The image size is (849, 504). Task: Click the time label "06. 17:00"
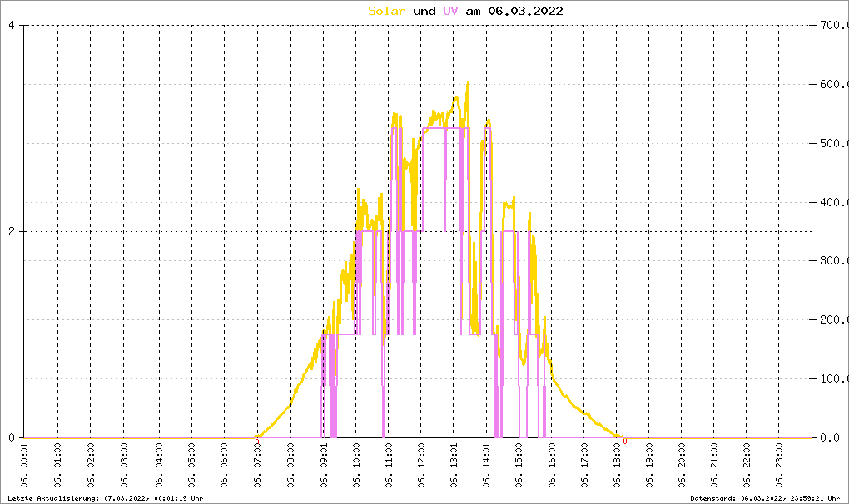(x=584, y=466)
